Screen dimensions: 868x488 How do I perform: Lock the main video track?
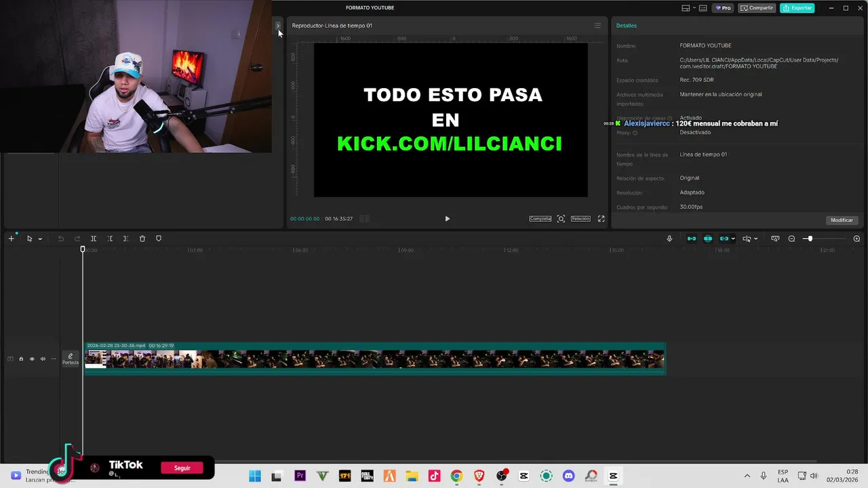click(x=21, y=359)
